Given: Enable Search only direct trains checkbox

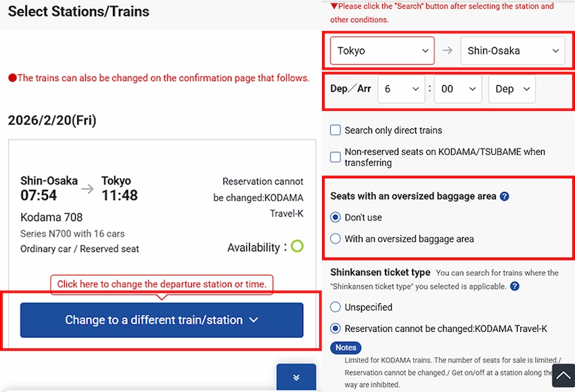Looking at the screenshot, I should point(336,130).
